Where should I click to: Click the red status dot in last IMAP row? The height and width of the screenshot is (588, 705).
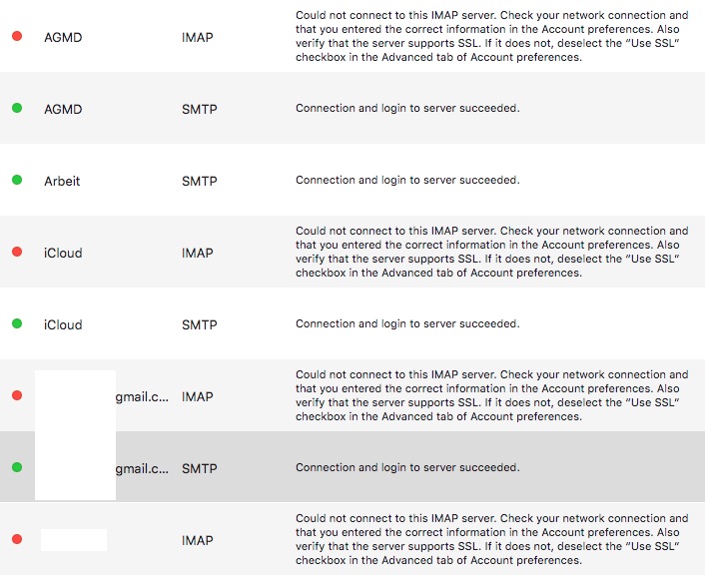[x=17, y=539]
